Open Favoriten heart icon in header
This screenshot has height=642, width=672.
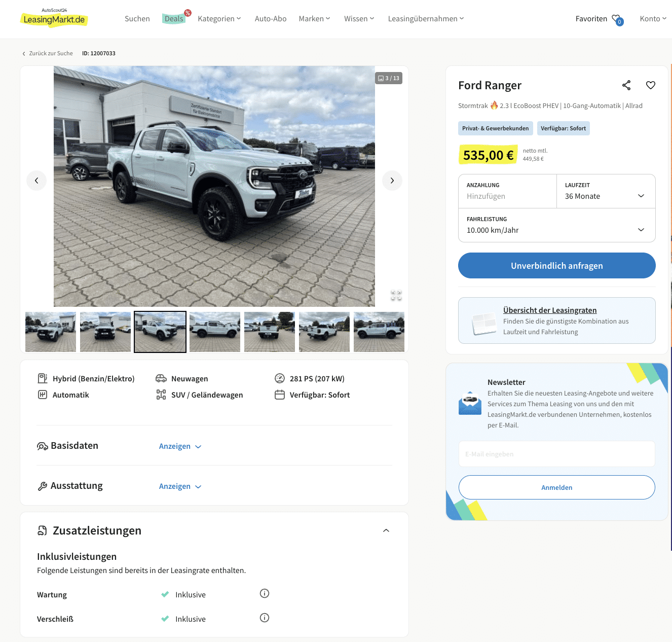point(617,19)
